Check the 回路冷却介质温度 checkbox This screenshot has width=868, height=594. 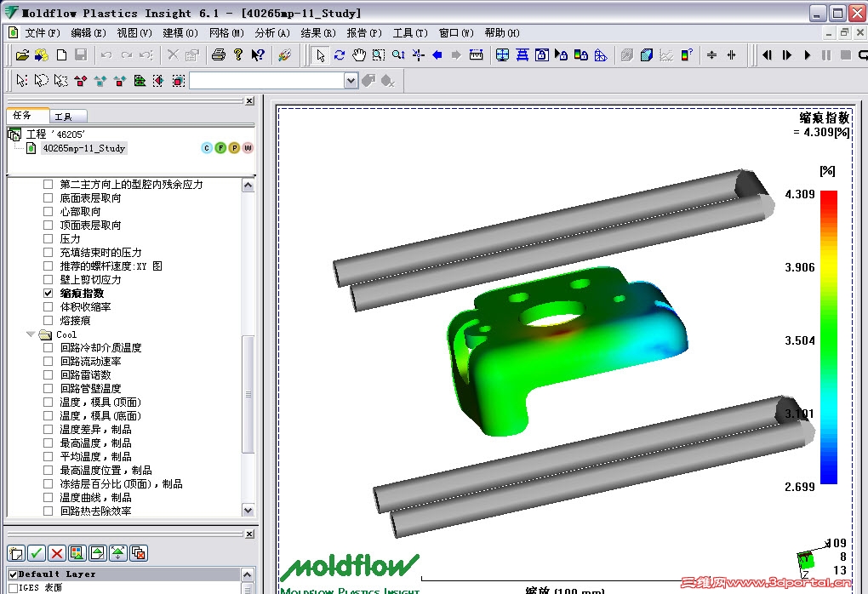click(x=49, y=348)
